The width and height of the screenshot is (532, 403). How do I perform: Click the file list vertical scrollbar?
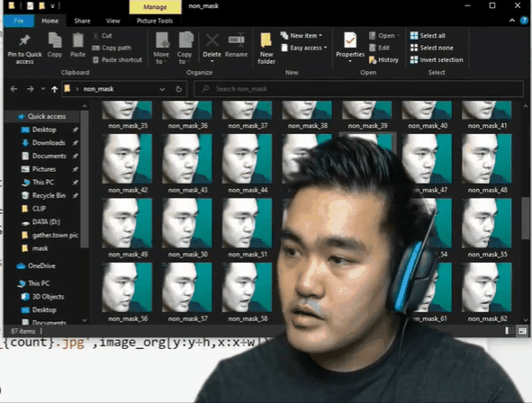[x=526, y=219]
